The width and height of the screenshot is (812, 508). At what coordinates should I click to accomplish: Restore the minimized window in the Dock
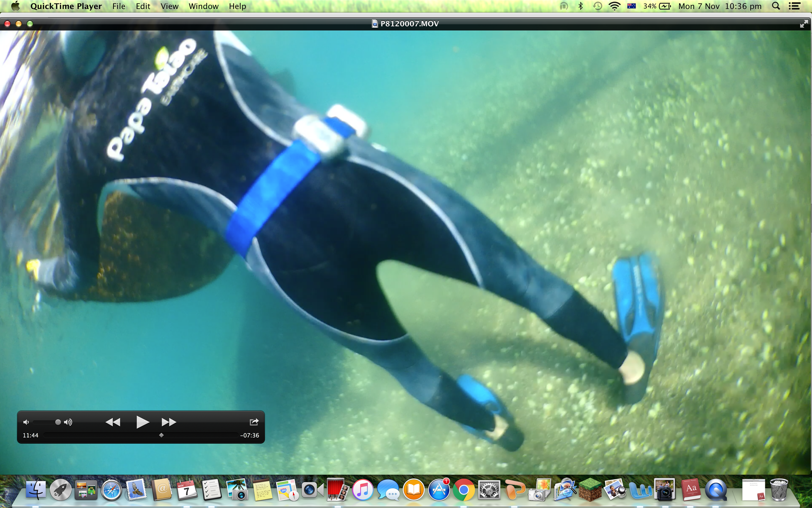click(x=753, y=489)
